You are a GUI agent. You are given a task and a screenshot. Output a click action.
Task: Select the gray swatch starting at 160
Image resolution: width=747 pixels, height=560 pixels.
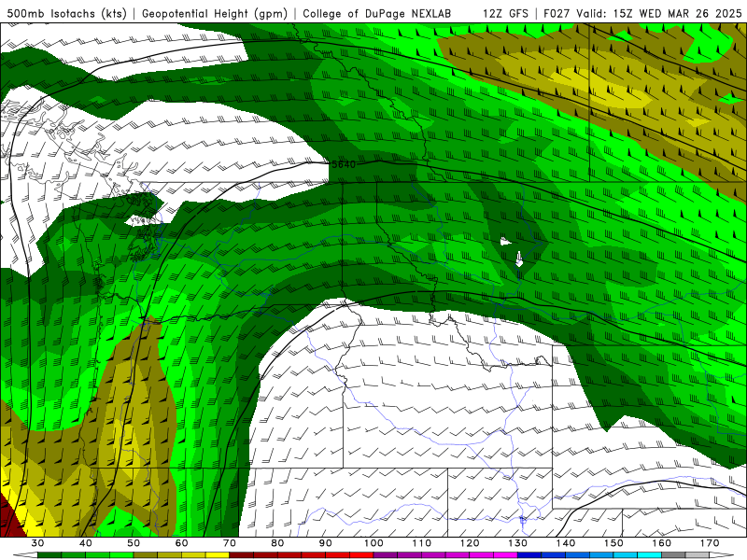click(673, 555)
